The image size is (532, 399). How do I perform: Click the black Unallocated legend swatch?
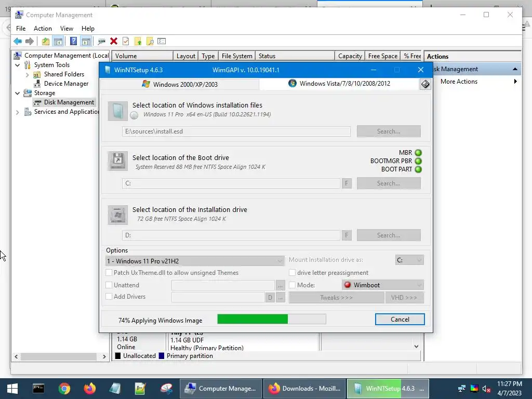pyautogui.click(x=118, y=356)
